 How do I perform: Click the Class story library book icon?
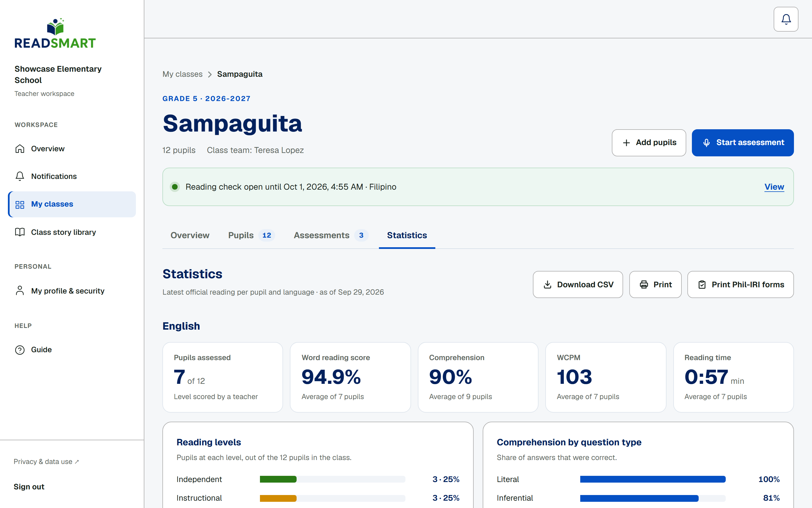pos(20,232)
